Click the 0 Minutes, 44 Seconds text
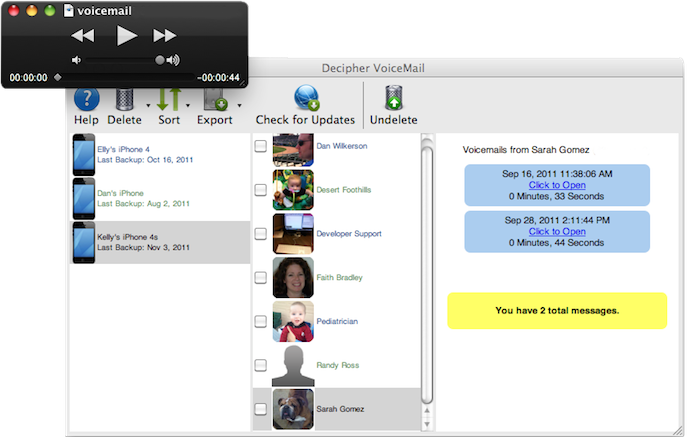The image size is (688, 441). point(556,243)
